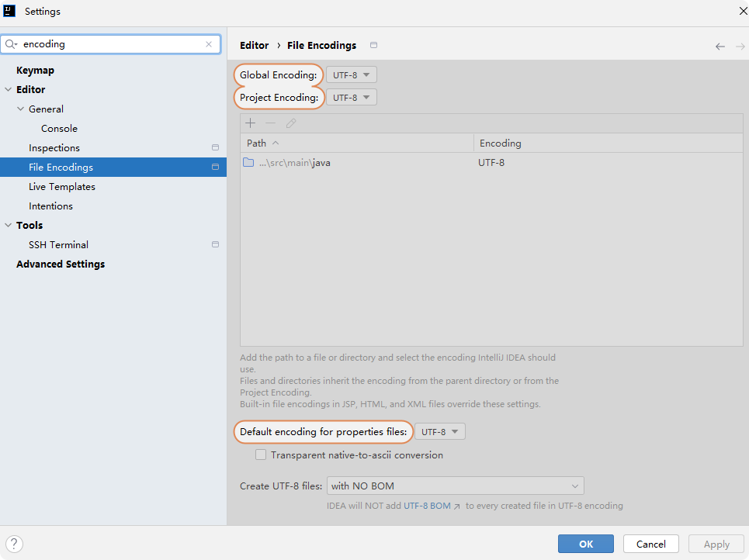Viewport: 749px width, 560px height.
Task: Click the remove path minus icon
Action: pyautogui.click(x=270, y=123)
